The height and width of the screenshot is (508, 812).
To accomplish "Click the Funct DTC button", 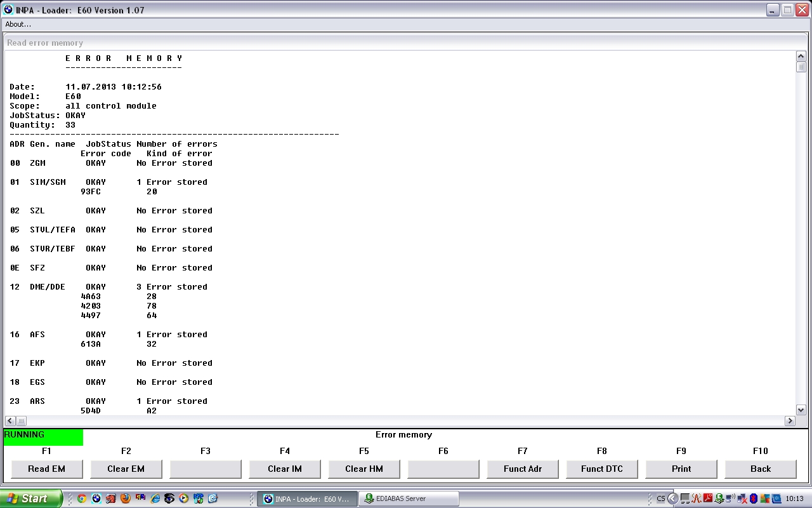I will [601, 469].
